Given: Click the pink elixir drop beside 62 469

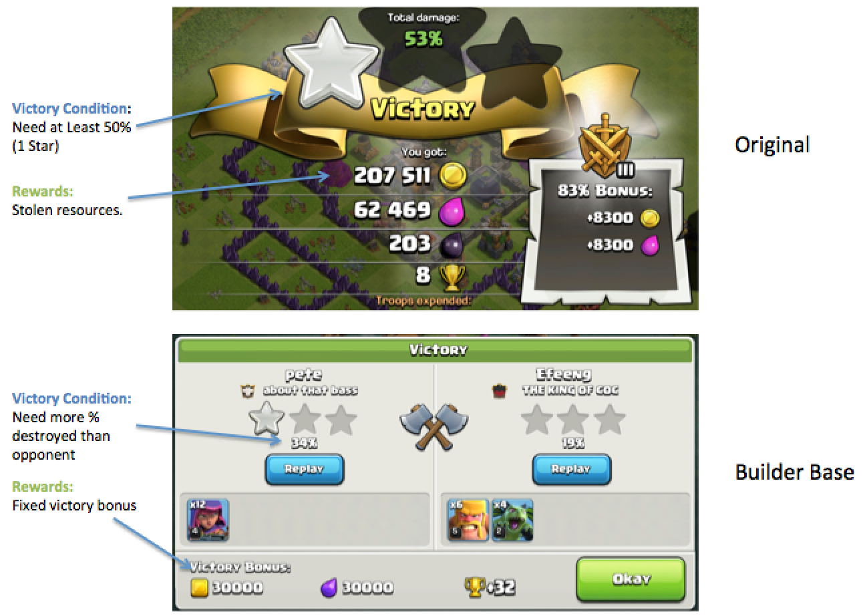Looking at the screenshot, I should [452, 212].
